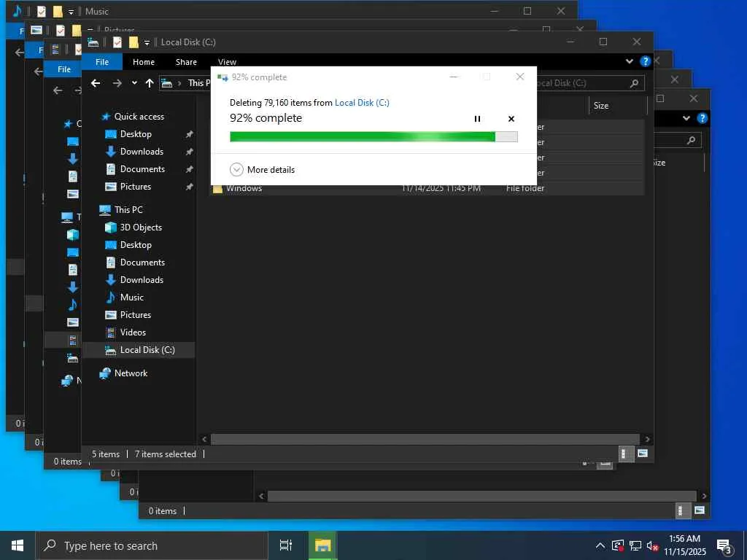Screen dimensions: 747x560
Task: Go forward in Local Disk window
Action: (117, 83)
